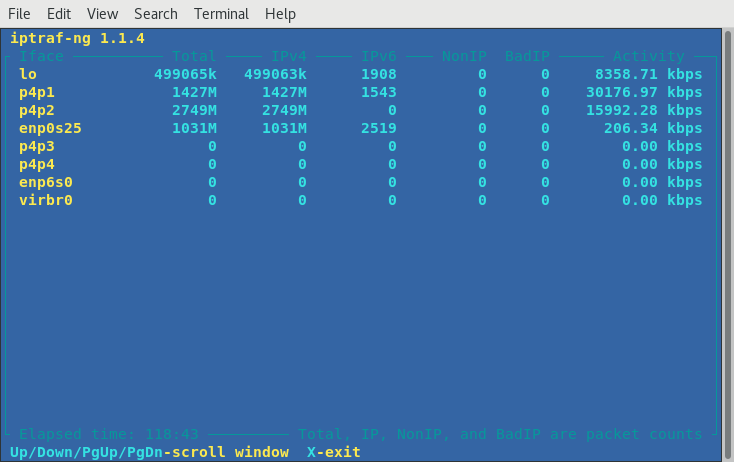Click the 8358.71 kbps activity value
Image resolution: width=734 pixels, height=462 pixels.
(x=649, y=74)
